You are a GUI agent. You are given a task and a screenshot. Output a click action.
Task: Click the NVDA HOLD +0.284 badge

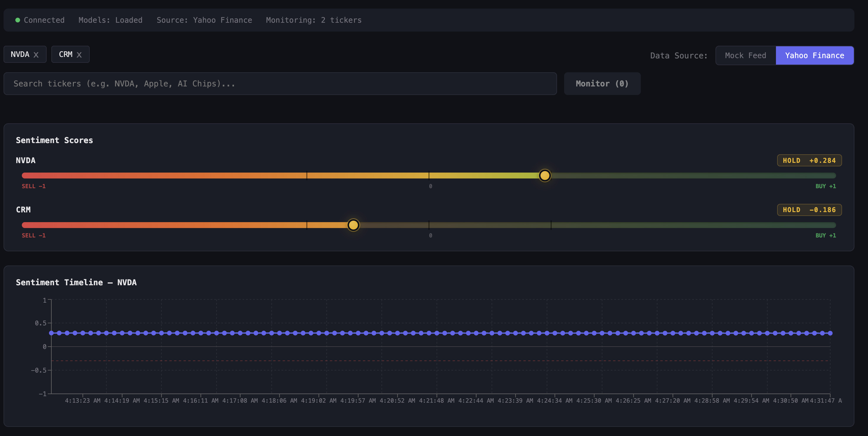coord(809,160)
